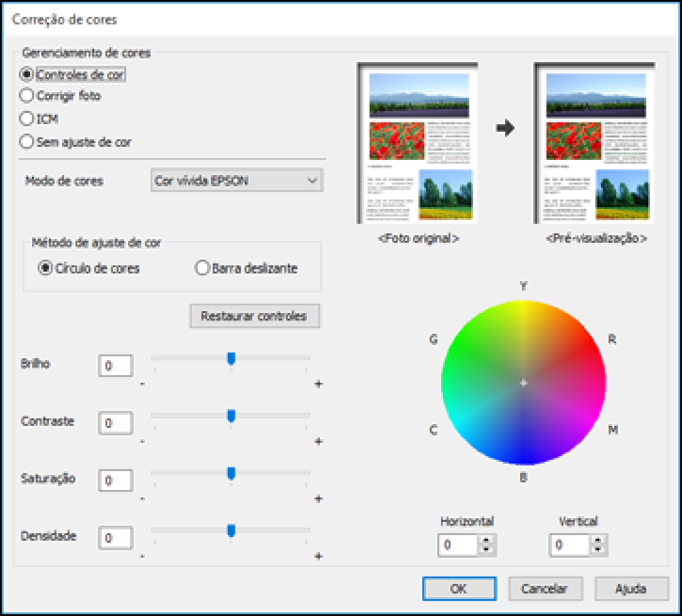Click the Brilho slider thumb
Image resolution: width=682 pixels, height=616 pixels.
point(232,359)
